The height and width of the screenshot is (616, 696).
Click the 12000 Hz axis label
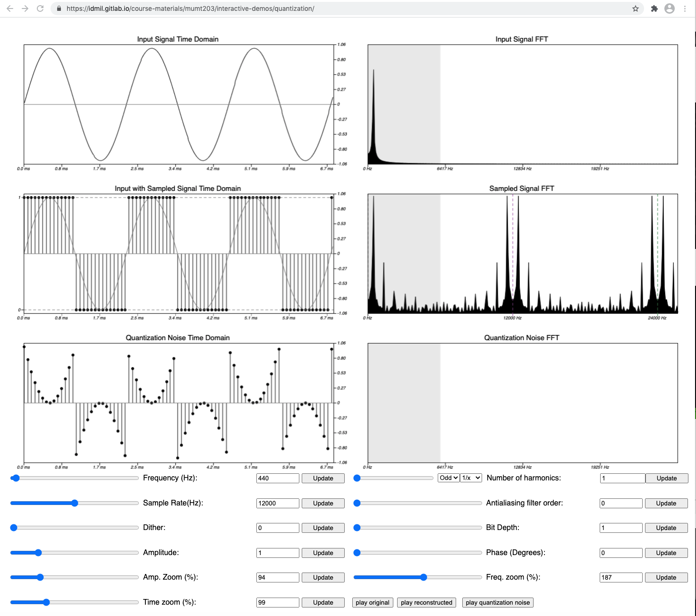(512, 318)
